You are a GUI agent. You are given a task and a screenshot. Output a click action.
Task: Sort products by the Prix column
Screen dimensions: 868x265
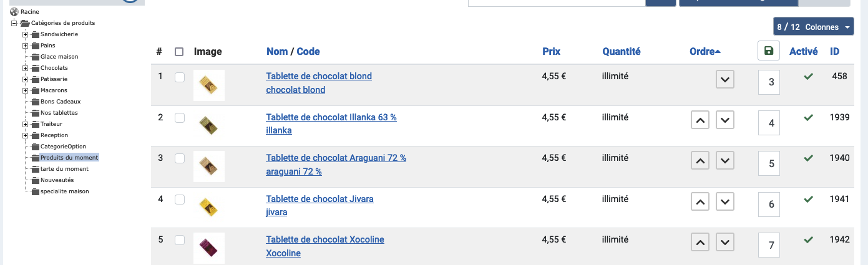(551, 52)
